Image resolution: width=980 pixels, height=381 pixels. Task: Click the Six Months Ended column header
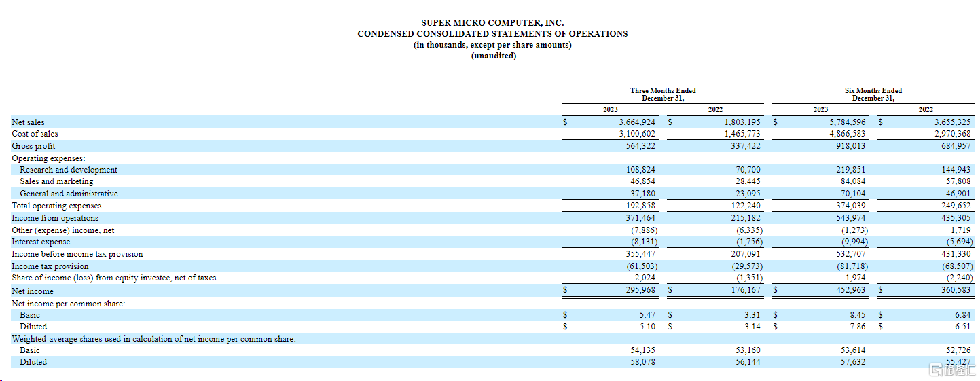tap(873, 94)
